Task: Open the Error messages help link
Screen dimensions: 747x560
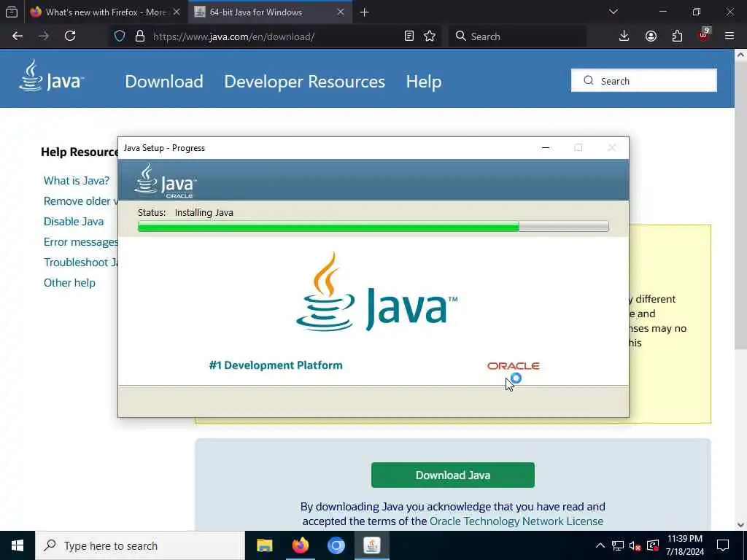Action: 80,242
